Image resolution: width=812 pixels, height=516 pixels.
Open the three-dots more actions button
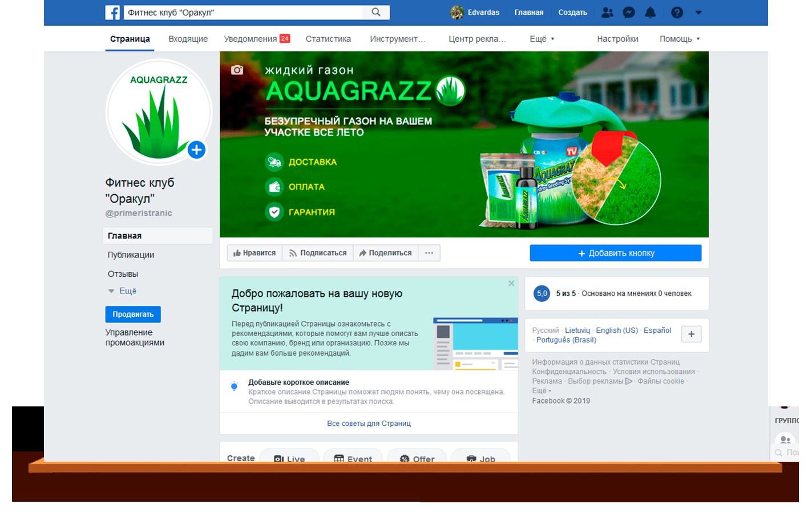[429, 253]
